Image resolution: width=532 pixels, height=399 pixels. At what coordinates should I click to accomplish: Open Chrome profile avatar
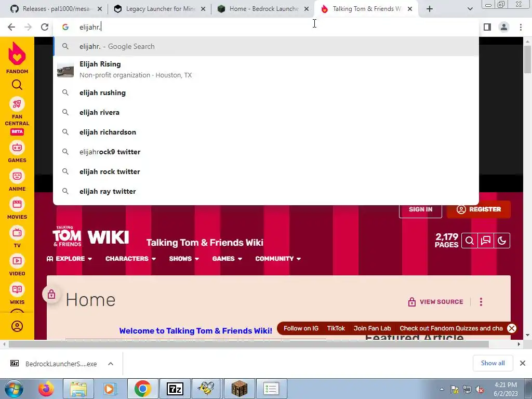click(x=504, y=27)
